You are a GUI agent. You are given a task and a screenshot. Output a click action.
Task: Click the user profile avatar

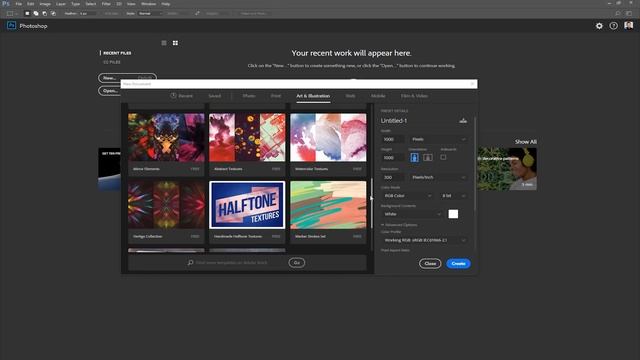pyautogui.click(x=629, y=25)
